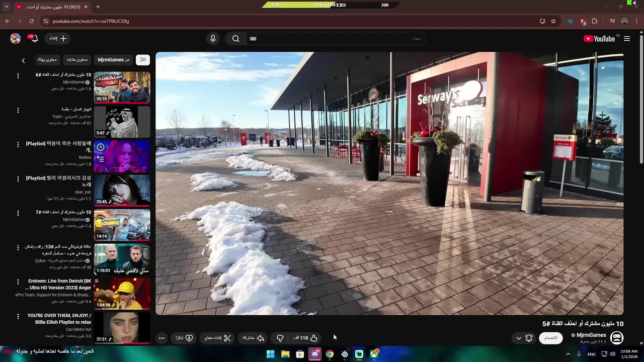The width and height of the screenshot is (644, 362).
Task: Reload the page
Action: pyautogui.click(x=31, y=21)
